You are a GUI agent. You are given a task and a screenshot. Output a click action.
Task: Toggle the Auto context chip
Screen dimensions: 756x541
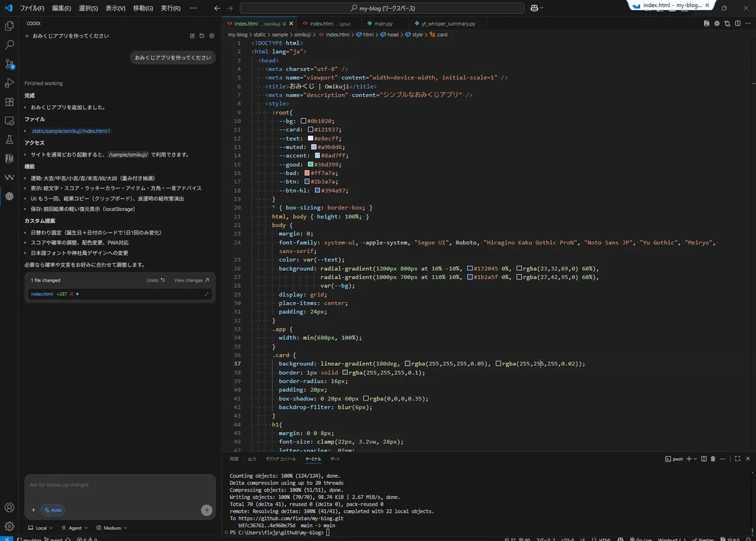[x=53, y=510]
